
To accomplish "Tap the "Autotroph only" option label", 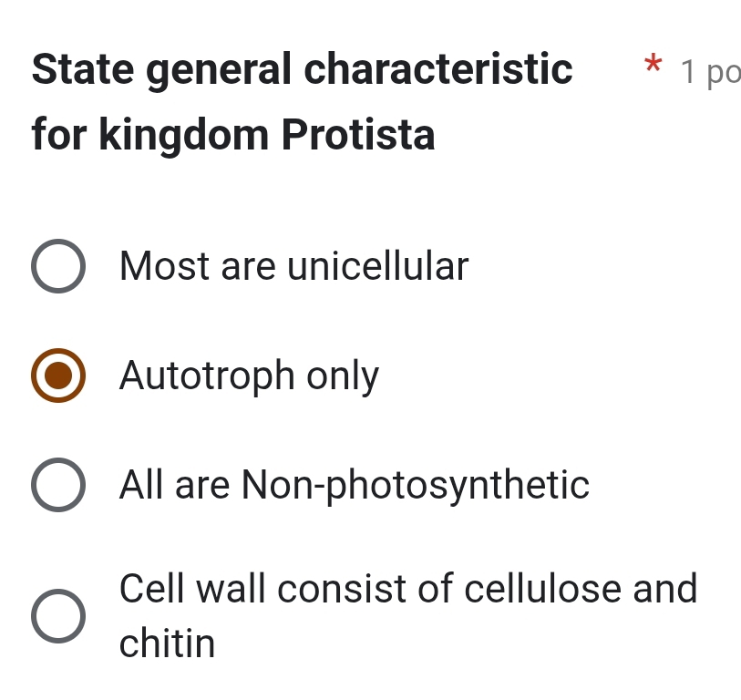I will [249, 376].
